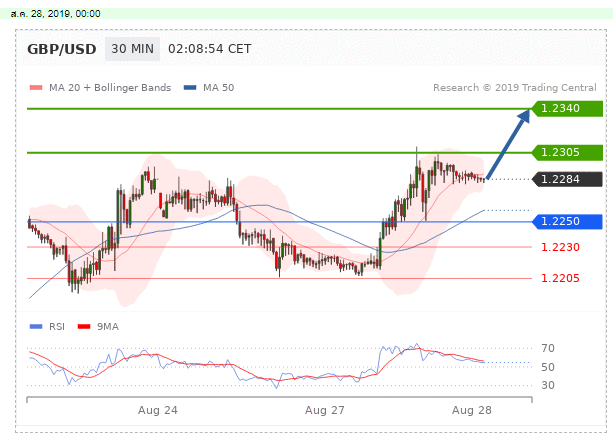The image size is (613, 439).
Task: Click the blue RSI legend swatch
Action: coord(36,326)
